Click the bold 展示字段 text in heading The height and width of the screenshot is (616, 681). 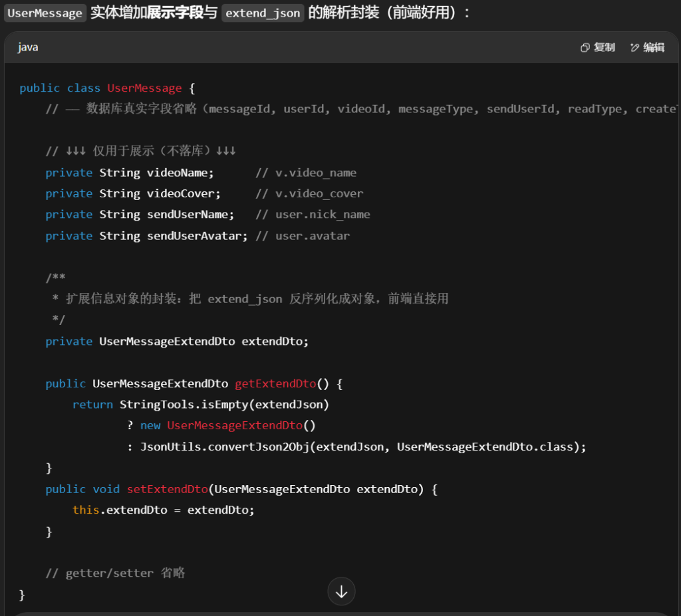(x=175, y=13)
